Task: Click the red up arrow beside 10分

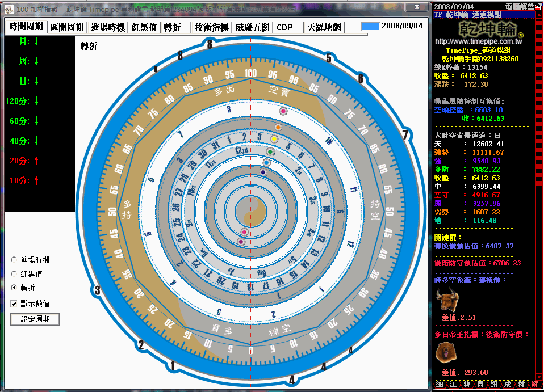Action: tap(36, 180)
